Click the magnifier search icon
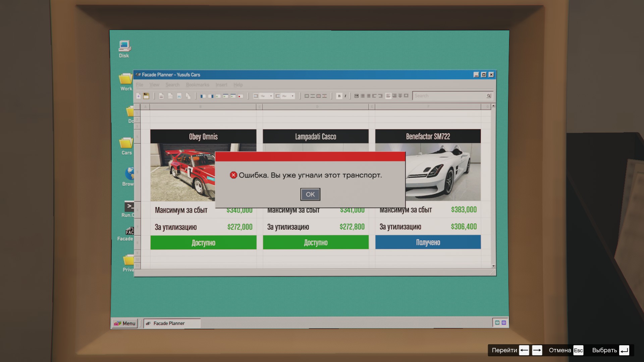 [489, 96]
